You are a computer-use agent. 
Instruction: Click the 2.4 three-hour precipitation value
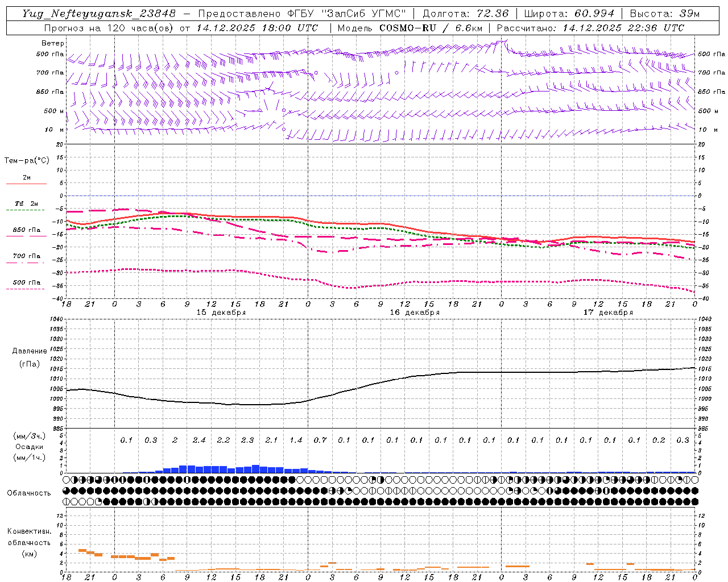pyautogui.click(x=199, y=440)
